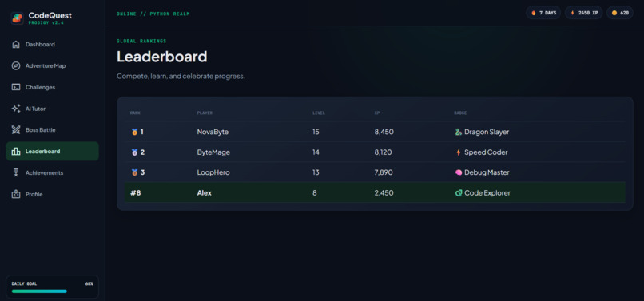Click the 8,450 XP value
644x301 pixels.
click(x=384, y=132)
